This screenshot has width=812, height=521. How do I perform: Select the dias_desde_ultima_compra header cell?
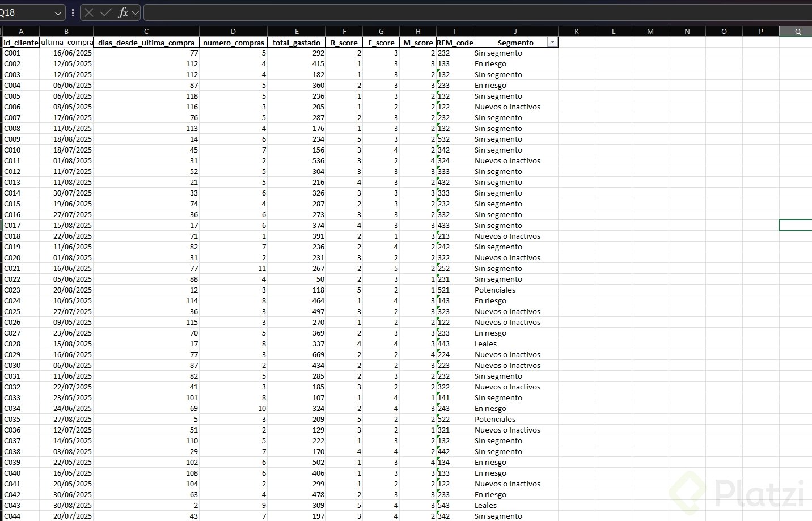pos(146,43)
